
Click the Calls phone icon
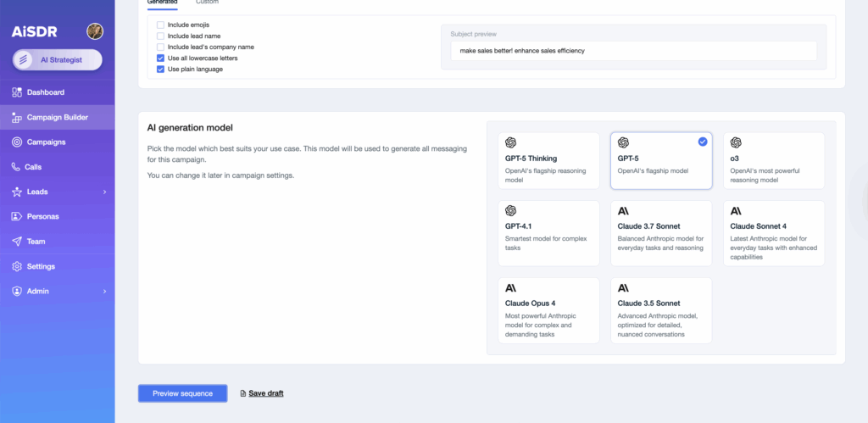point(17,167)
